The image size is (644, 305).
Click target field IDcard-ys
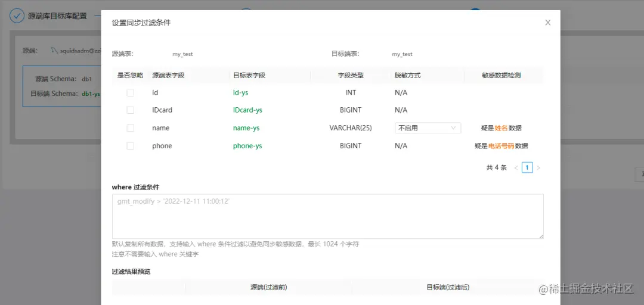coord(247,110)
